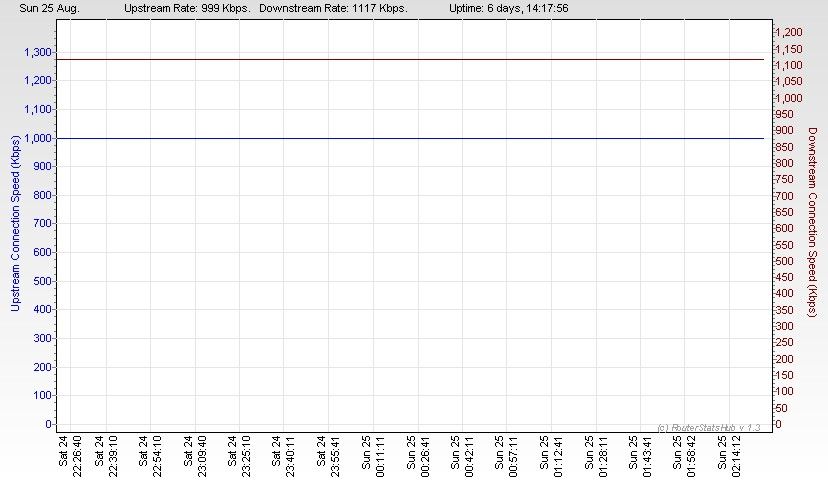Click the 300 label on downstream axis
The height and width of the screenshot is (480, 828).
click(x=785, y=326)
